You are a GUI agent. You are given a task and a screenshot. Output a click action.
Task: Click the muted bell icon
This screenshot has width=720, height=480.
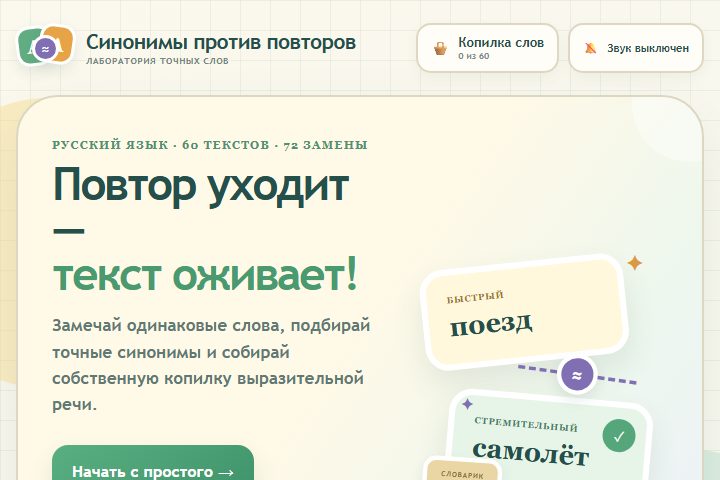pos(591,48)
